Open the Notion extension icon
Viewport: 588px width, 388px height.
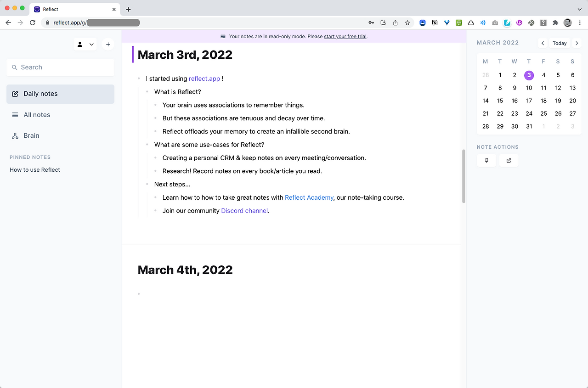tap(435, 22)
